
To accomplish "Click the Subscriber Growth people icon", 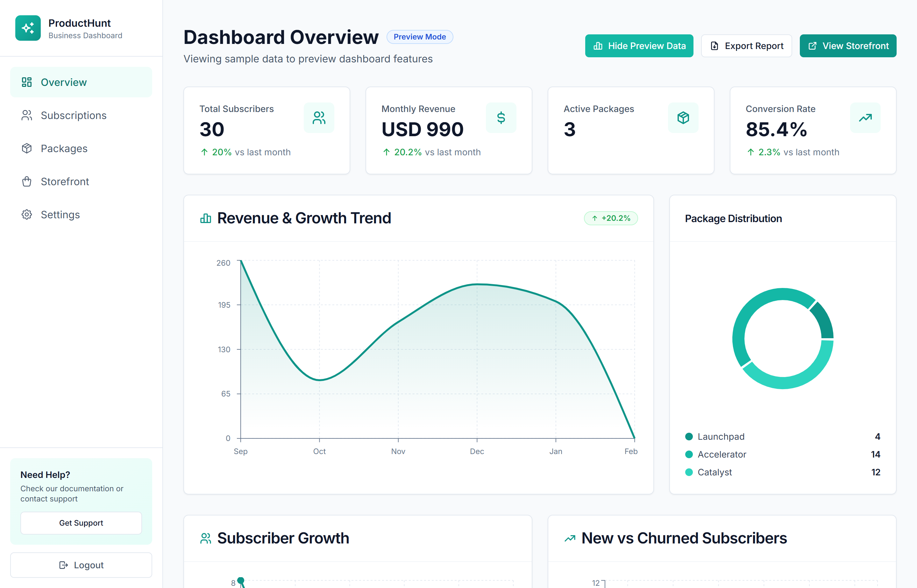I will click(206, 538).
